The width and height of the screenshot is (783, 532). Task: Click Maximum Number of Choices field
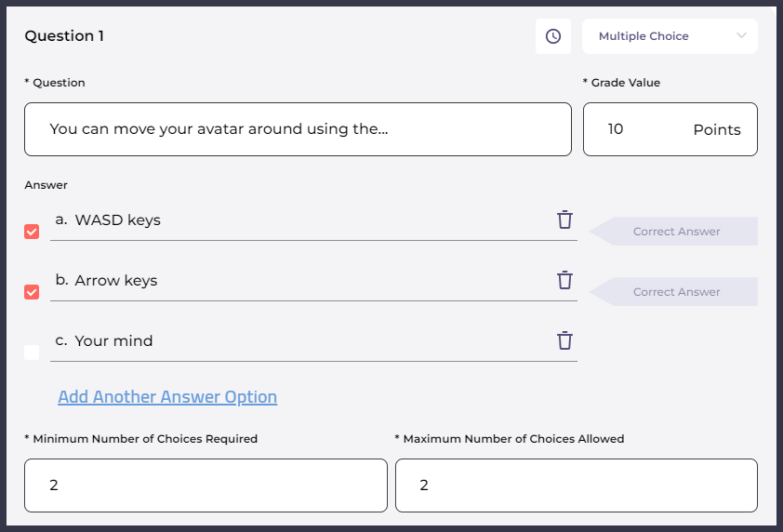click(576, 485)
